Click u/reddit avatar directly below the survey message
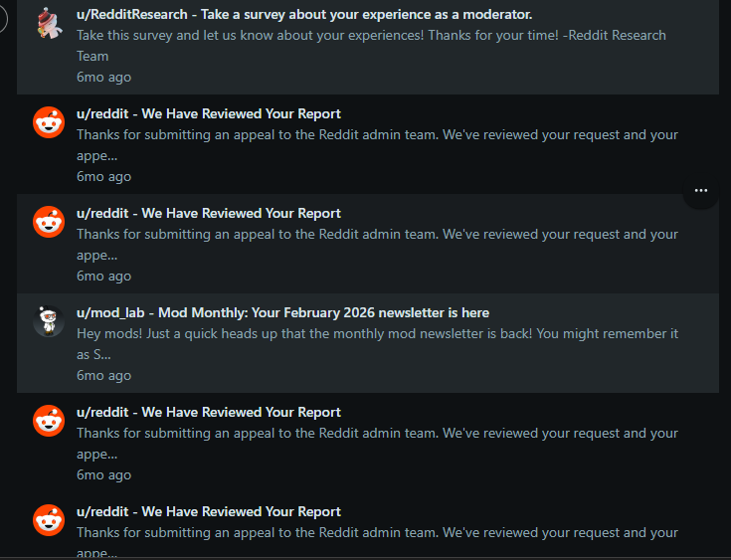Screen dimensions: 731x560 49,122
